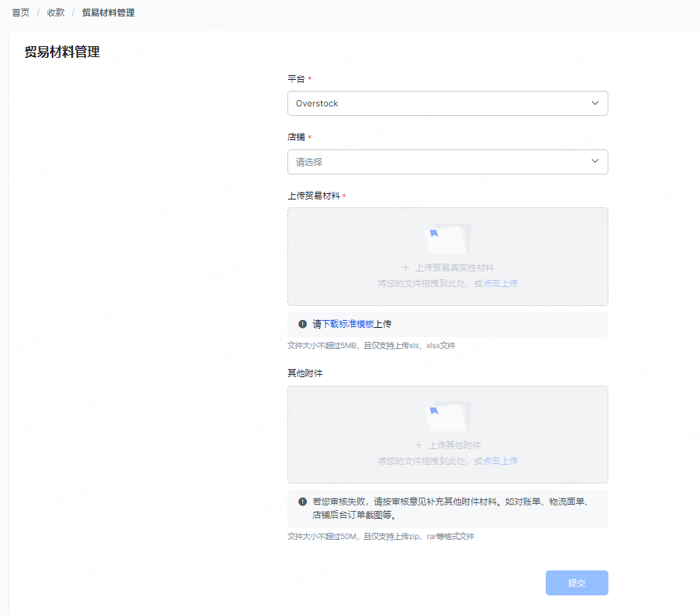Download the 标准模板 template link
This screenshot has width=700, height=615.
[x=356, y=324]
